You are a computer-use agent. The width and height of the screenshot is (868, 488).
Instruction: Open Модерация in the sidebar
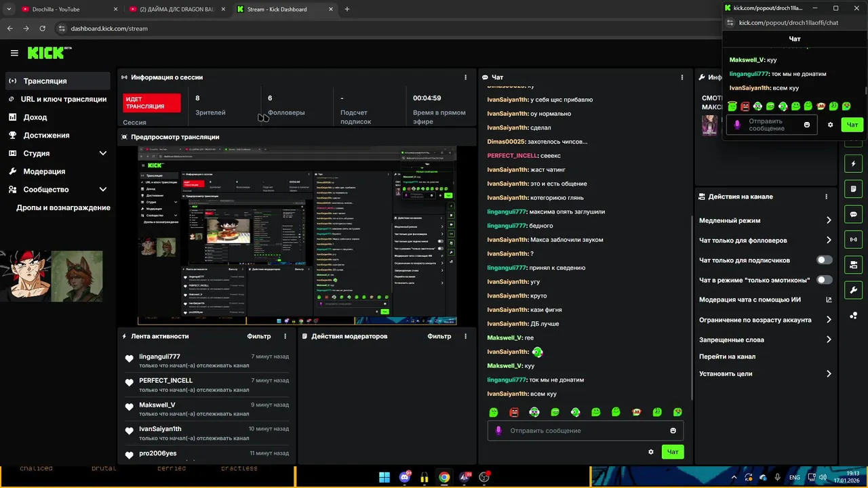58,171
